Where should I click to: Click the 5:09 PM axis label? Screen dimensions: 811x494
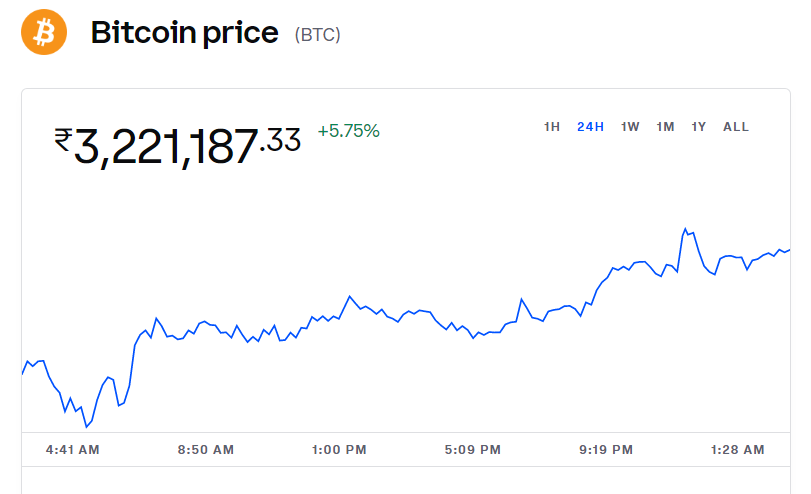point(473,450)
